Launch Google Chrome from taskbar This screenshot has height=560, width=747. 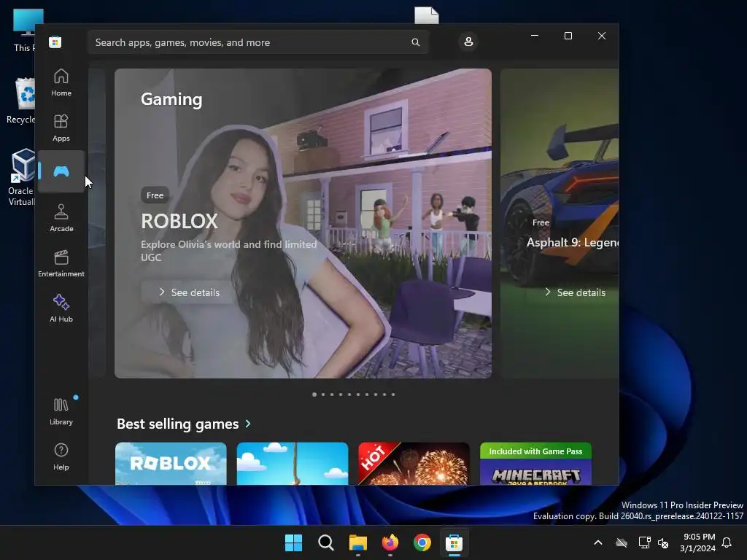422,542
